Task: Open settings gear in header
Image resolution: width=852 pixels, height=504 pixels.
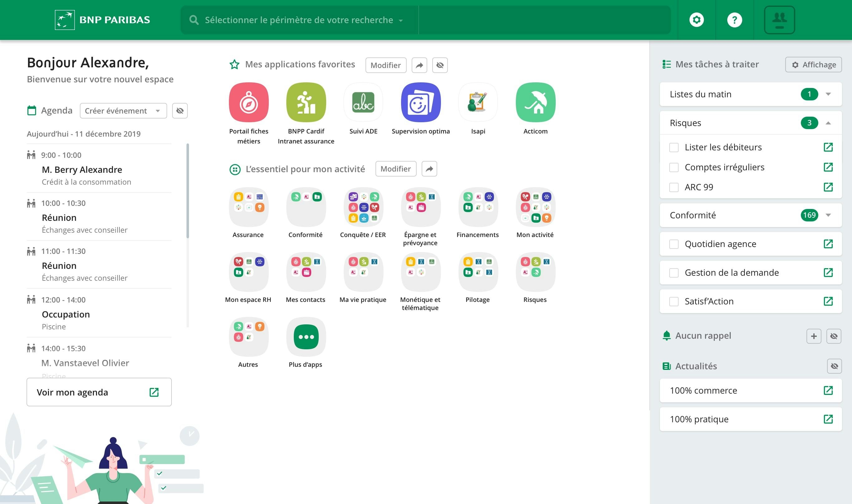Action: click(696, 20)
